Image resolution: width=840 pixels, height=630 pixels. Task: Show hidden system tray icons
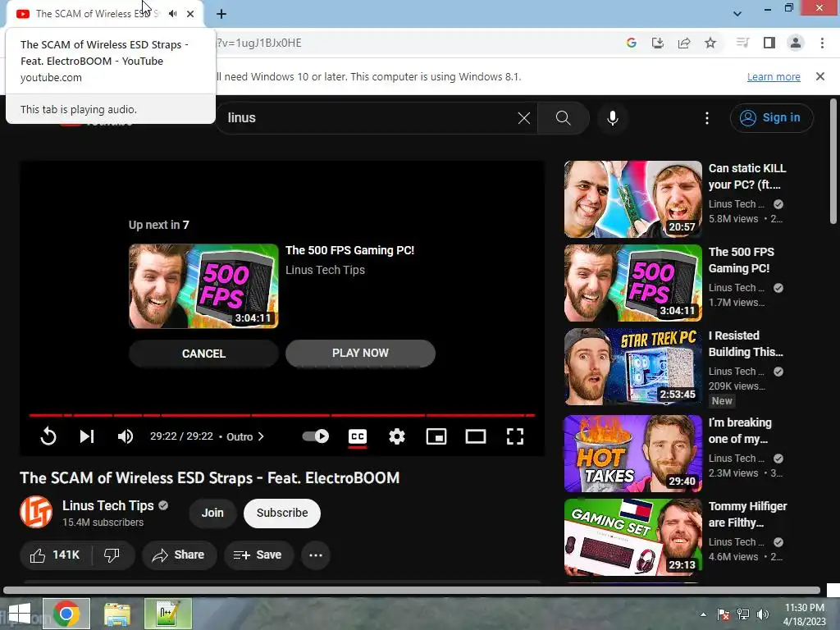(703, 614)
